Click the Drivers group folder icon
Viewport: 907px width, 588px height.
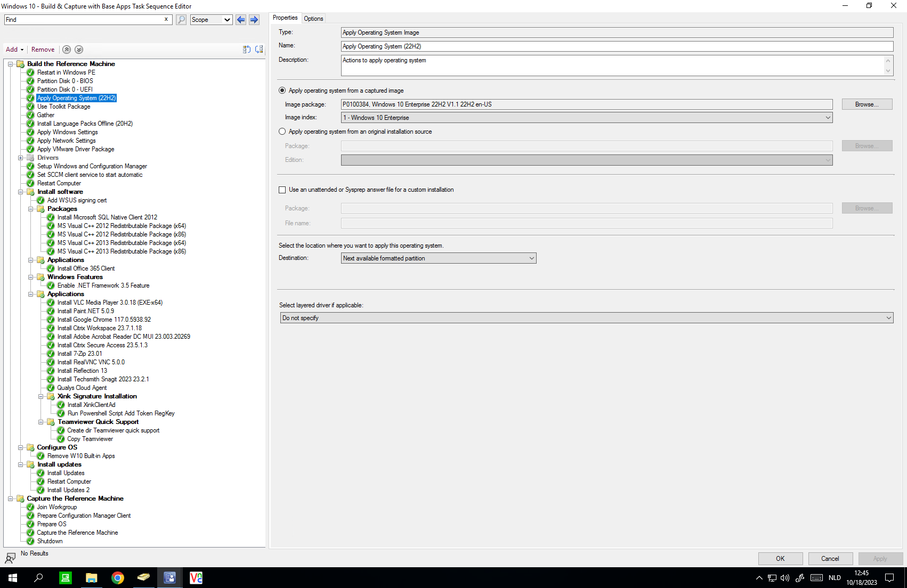coord(30,158)
